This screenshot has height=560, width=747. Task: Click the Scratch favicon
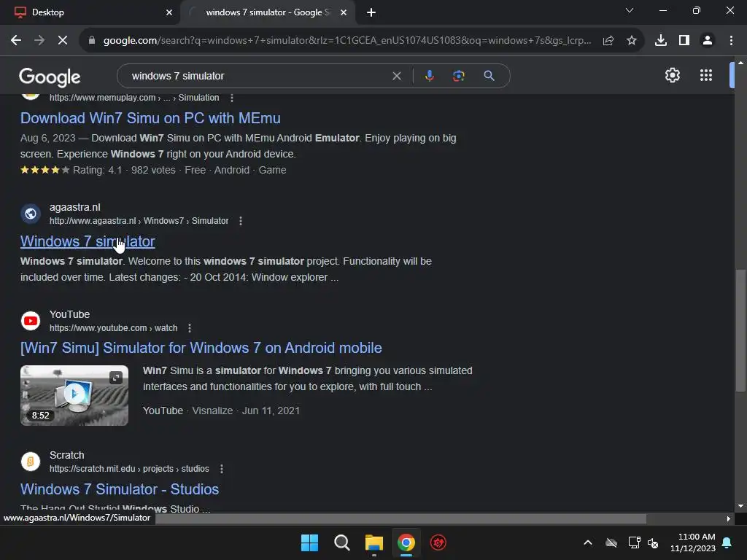coord(31,462)
